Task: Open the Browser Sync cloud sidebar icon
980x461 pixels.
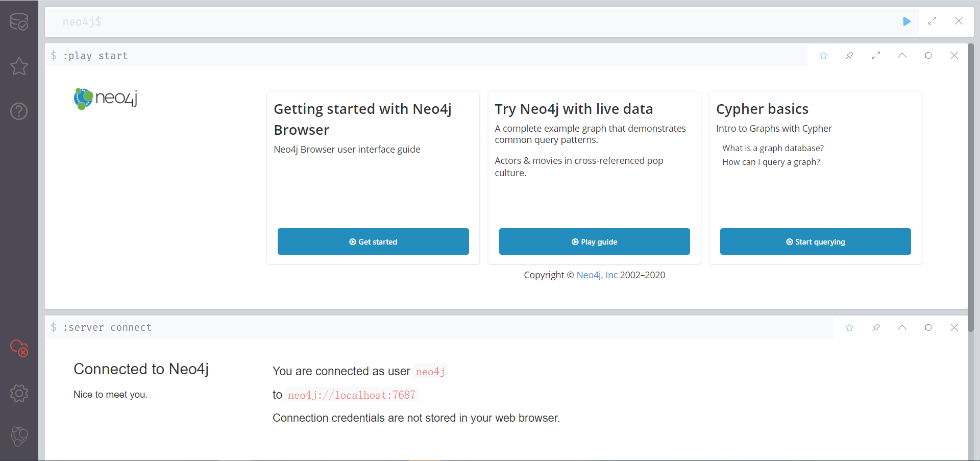Action: tap(19, 348)
